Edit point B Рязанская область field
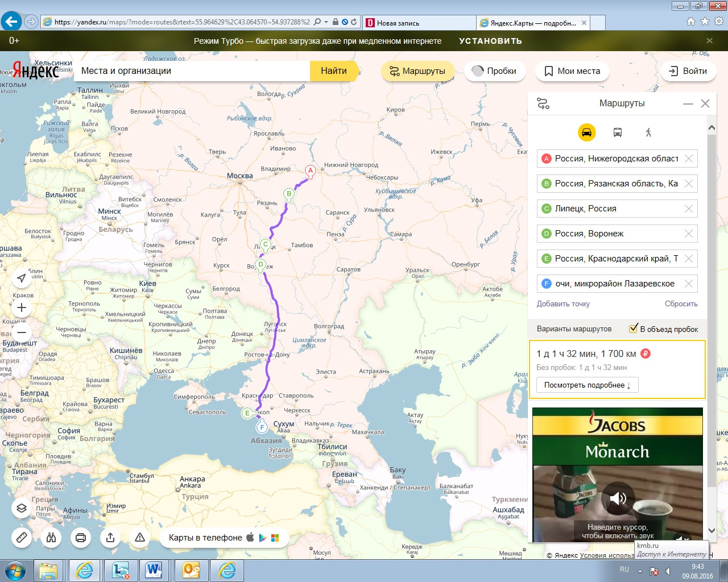 point(617,184)
